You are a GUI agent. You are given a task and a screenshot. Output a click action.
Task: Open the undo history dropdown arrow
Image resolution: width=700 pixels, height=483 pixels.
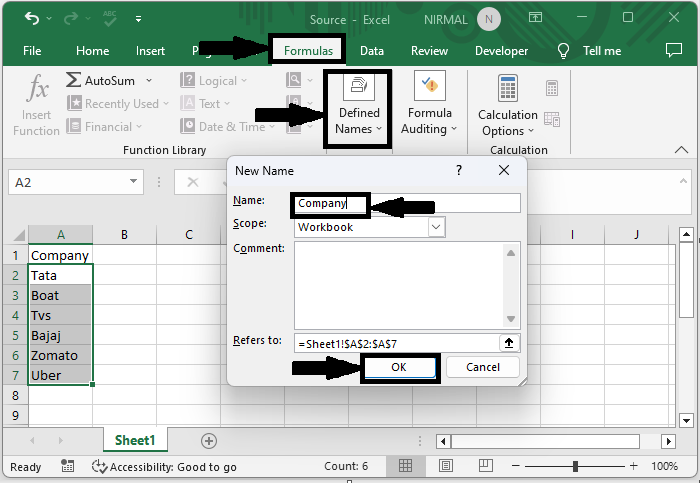49,19
